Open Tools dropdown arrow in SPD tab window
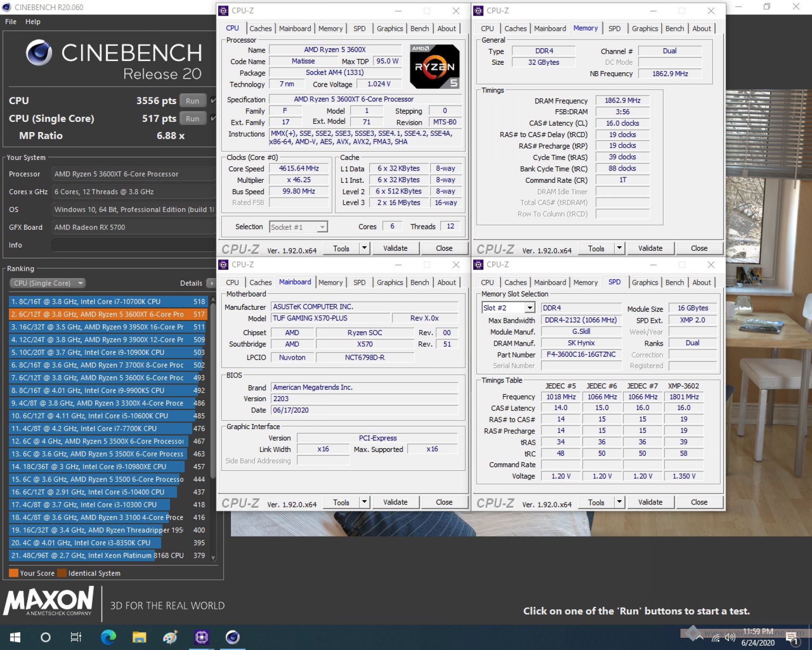Image resolution: width=812 pixels, height=650 pixels. [x=619, y=502]
